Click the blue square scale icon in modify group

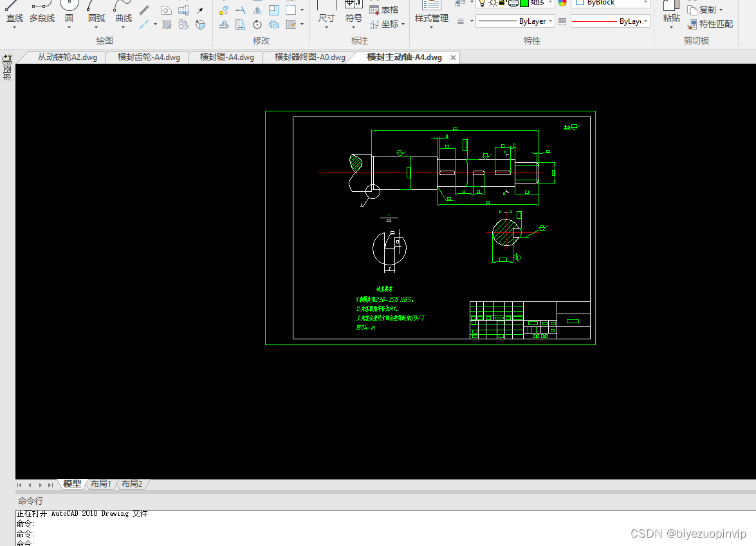coord(274,10)
